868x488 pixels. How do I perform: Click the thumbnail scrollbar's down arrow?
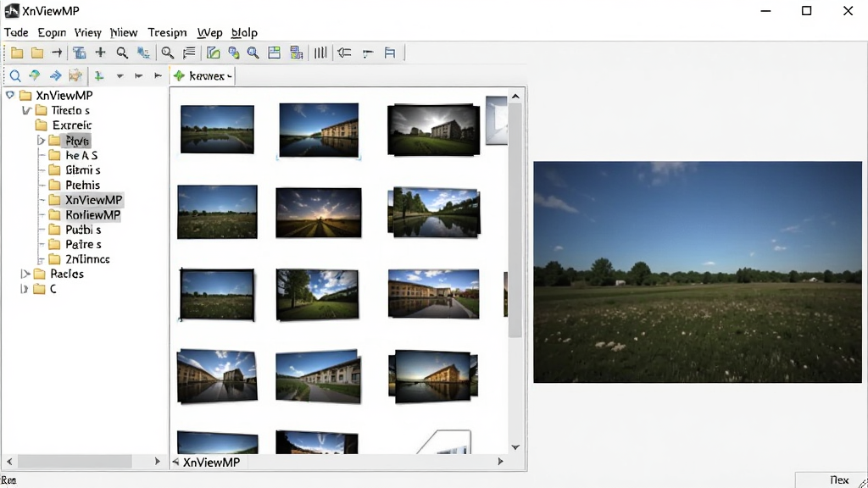click(515, 447)
